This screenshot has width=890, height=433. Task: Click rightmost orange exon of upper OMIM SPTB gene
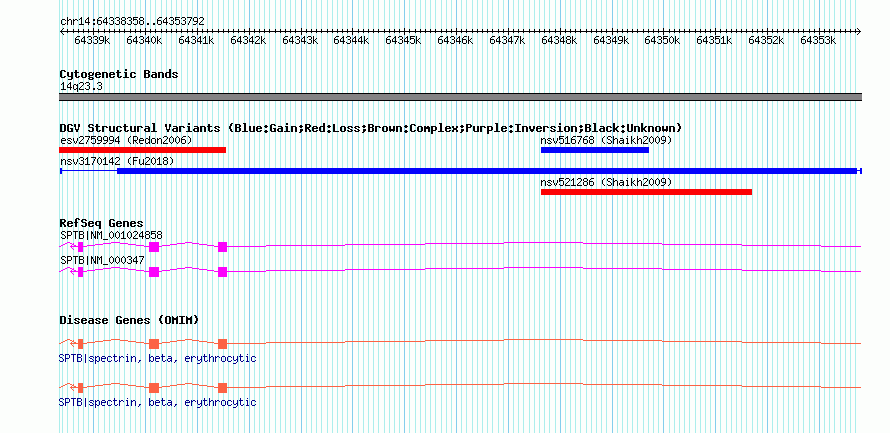tap(222, 344)
